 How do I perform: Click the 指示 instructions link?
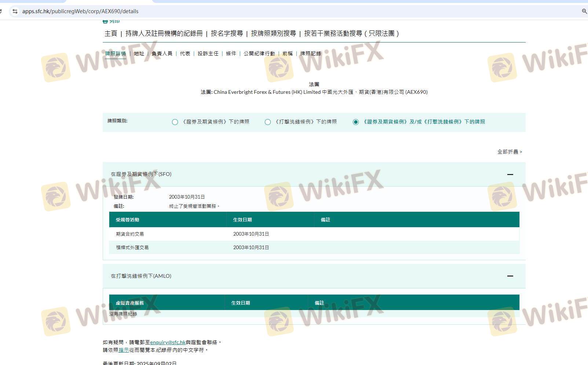[124, 350]
